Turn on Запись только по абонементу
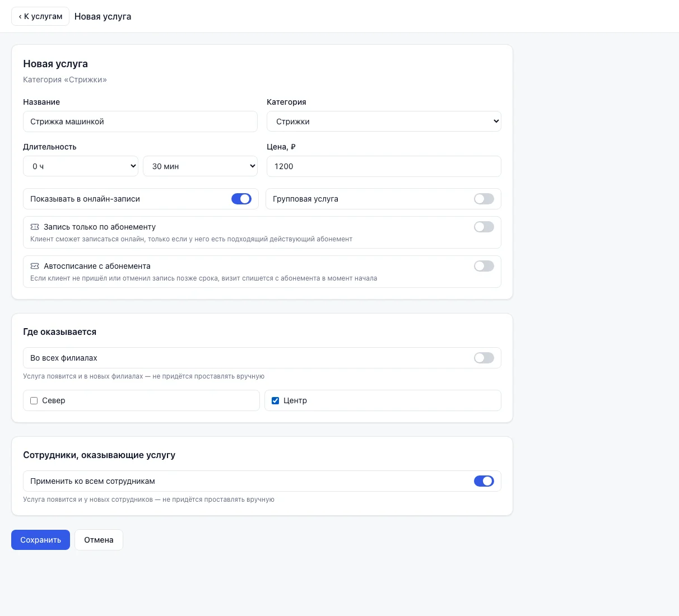Viewport: 679px width, 616px height. (484, 227)
